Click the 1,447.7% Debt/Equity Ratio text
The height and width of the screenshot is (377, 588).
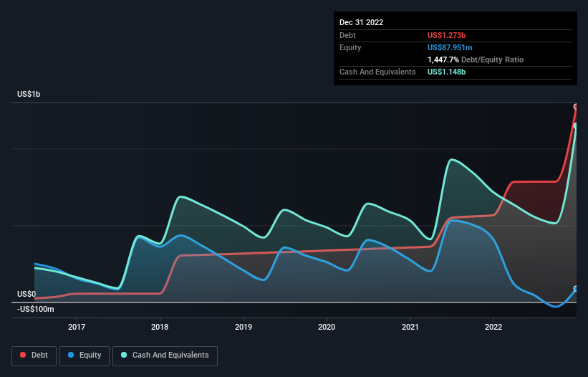476,59
